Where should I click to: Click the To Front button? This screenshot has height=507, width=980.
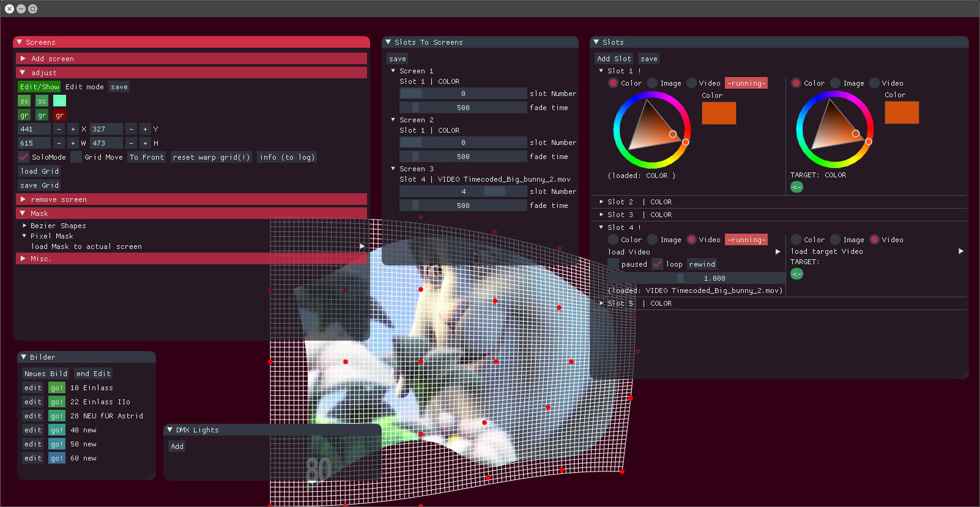tap(146, 157)
